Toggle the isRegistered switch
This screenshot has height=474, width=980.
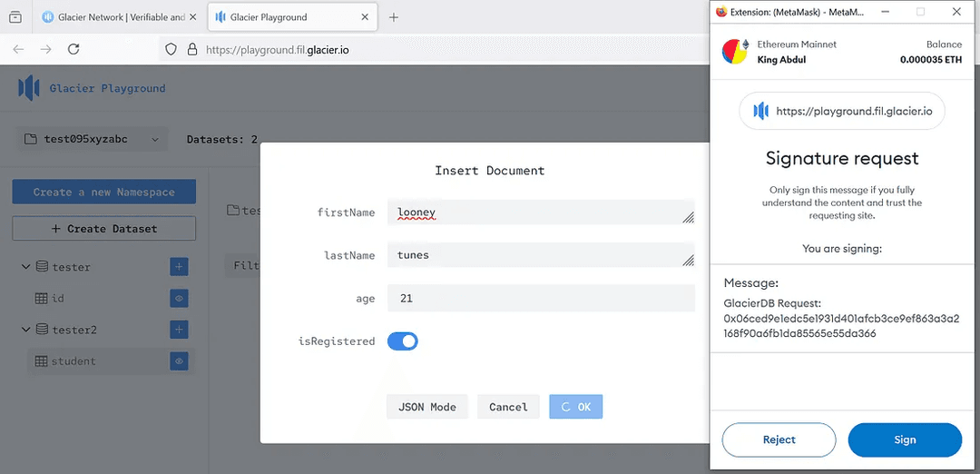point(403,341)
